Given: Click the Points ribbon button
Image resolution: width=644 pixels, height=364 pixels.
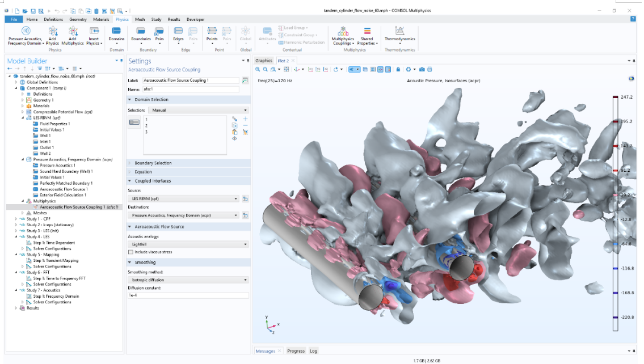Looking at the screenshot, I should pos(212,36).
